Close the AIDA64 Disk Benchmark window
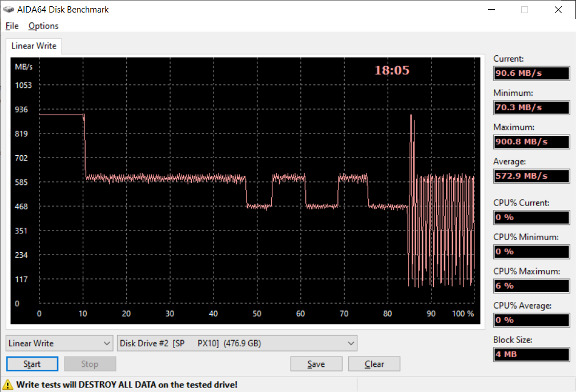 [x=558, y=10]
